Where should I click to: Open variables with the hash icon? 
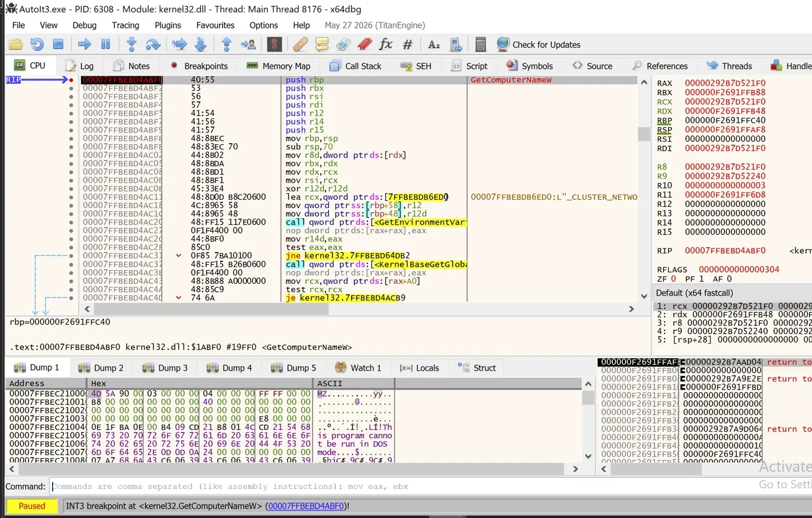[407, 44]
